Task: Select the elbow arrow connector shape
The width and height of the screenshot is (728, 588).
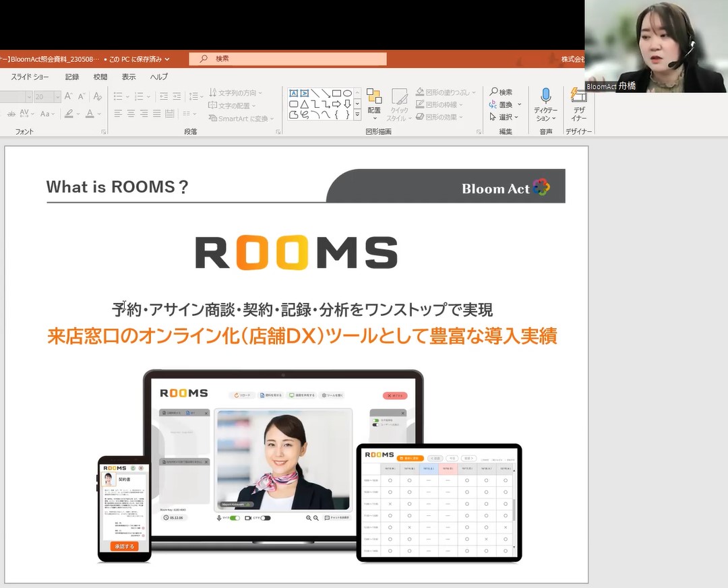Action: coord(326,104)
